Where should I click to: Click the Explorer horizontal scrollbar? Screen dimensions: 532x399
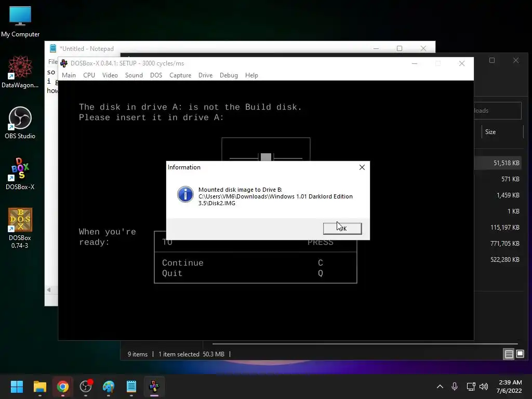(x=365, y=344)
